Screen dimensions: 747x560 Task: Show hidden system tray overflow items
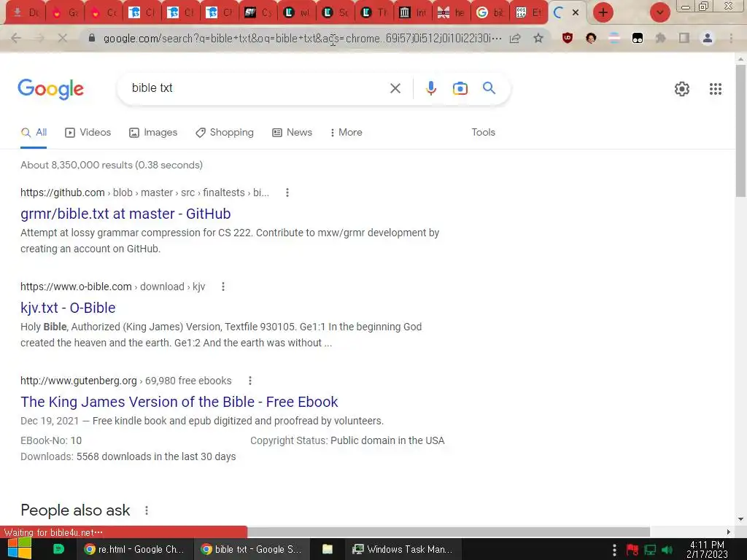click(614, 550)
